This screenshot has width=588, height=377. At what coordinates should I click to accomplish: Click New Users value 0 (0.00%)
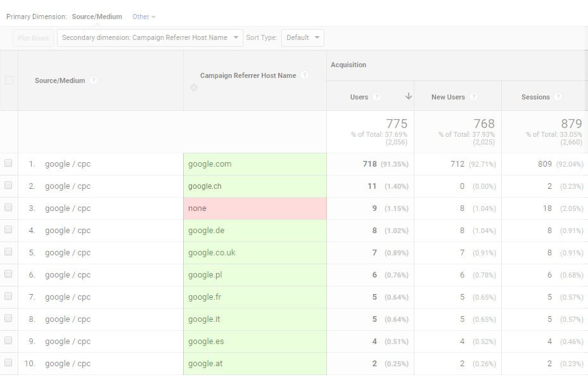point(478,186)
